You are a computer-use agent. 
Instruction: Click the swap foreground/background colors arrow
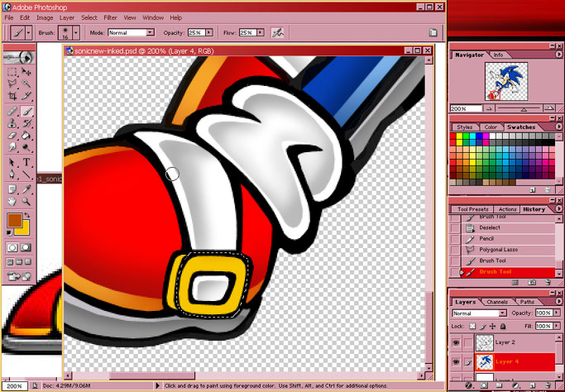point(27,216)
